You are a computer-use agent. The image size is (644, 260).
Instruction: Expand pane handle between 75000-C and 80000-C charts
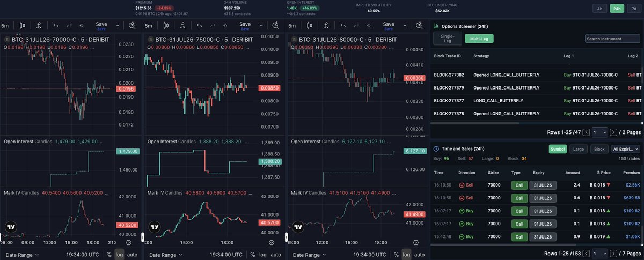(x=286, y=236)
